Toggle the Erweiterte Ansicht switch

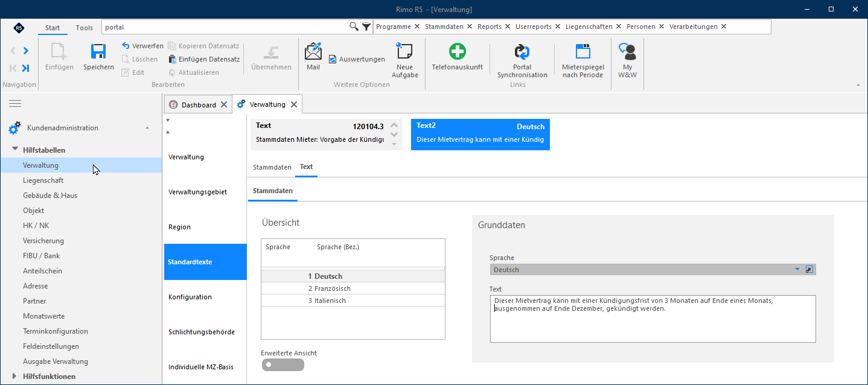(x=283, y=364)
